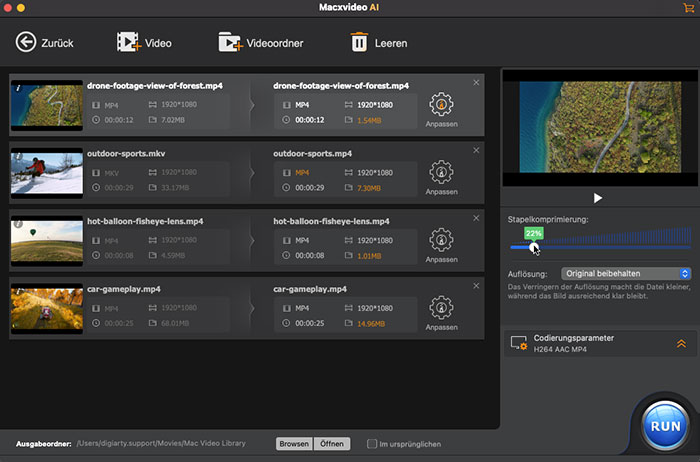The height and width of the screenshot is (462, 700).
Task: Remove hot-balloon-fisheye-lens.mp4 with its X
Action: pos(476,218)
